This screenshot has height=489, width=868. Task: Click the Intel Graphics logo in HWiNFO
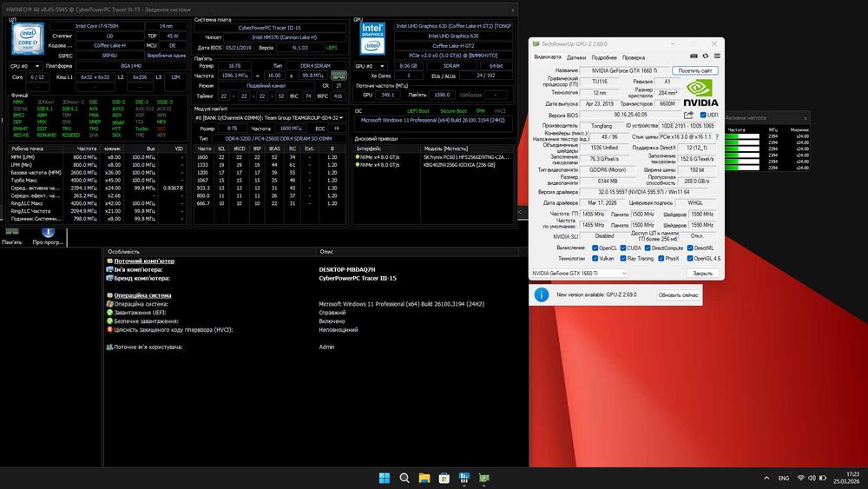[372, 38]
